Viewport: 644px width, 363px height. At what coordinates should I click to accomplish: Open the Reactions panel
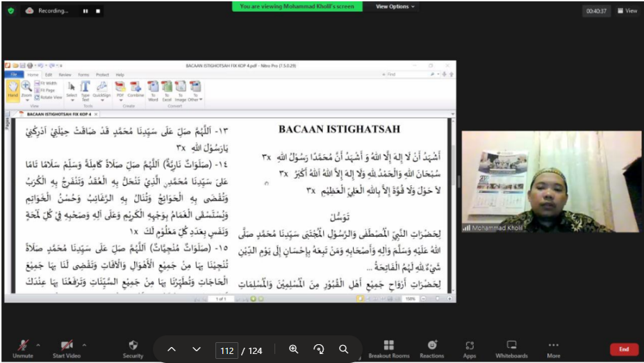tap(432, 348)
